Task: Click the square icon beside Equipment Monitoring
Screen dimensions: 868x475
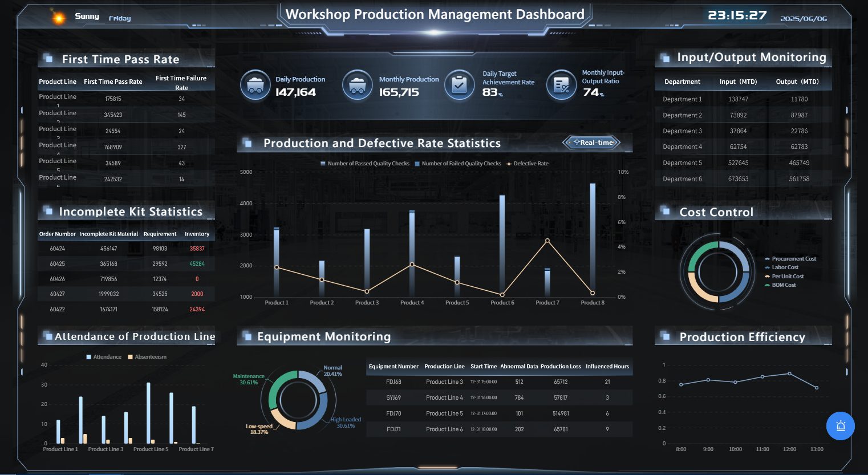Action: [x=248, y=336]
